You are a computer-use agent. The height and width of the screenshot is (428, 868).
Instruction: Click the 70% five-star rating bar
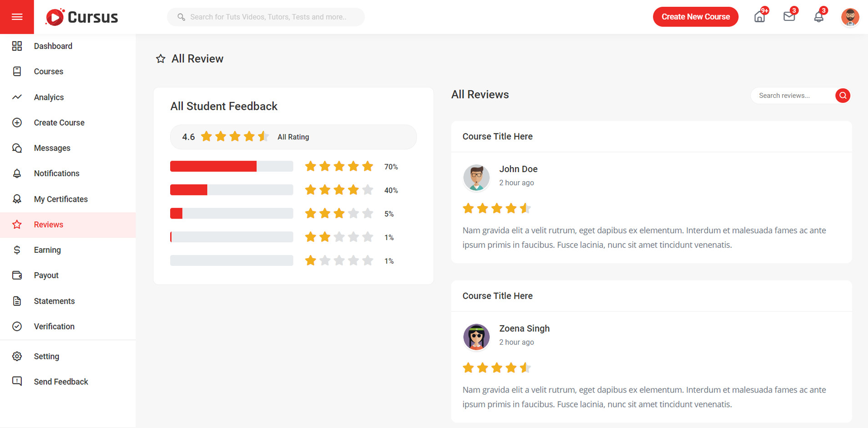tap(231, 167)
